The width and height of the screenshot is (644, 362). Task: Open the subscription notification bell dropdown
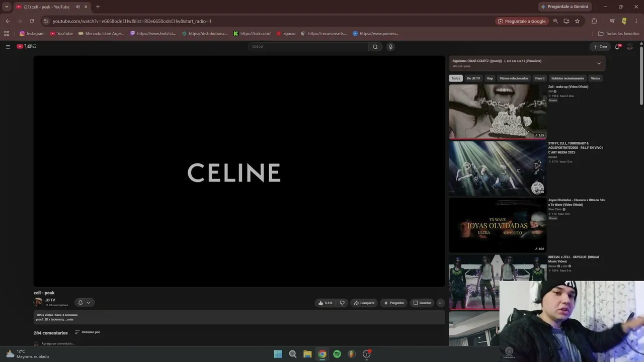84,303
